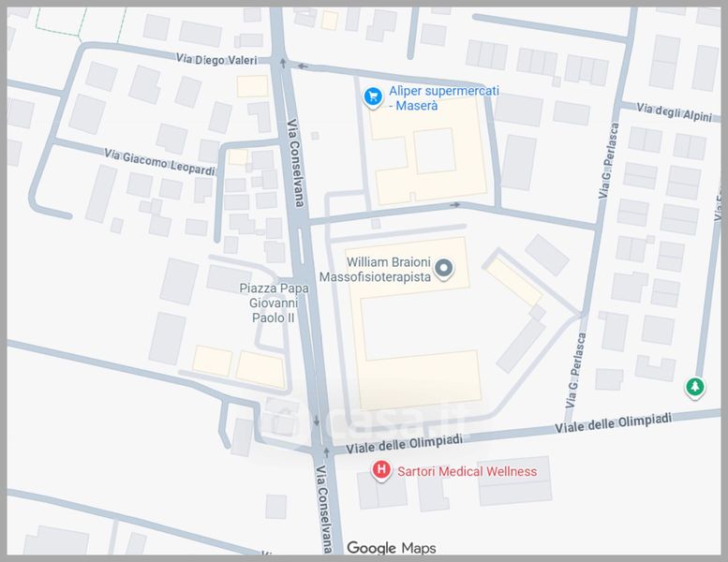Click the Aliper supermercati shopping cart pin
728x562 pixels.
point(373,98)
